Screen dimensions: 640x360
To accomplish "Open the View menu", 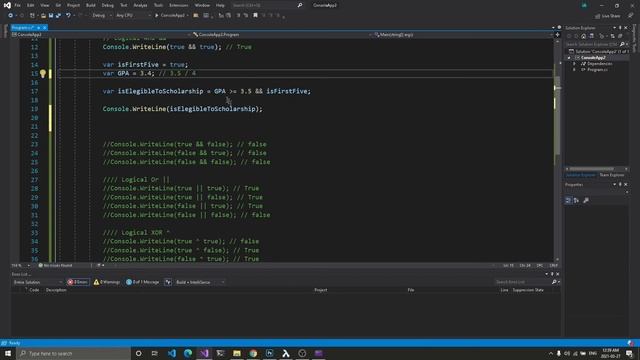I will coord(44,5).
